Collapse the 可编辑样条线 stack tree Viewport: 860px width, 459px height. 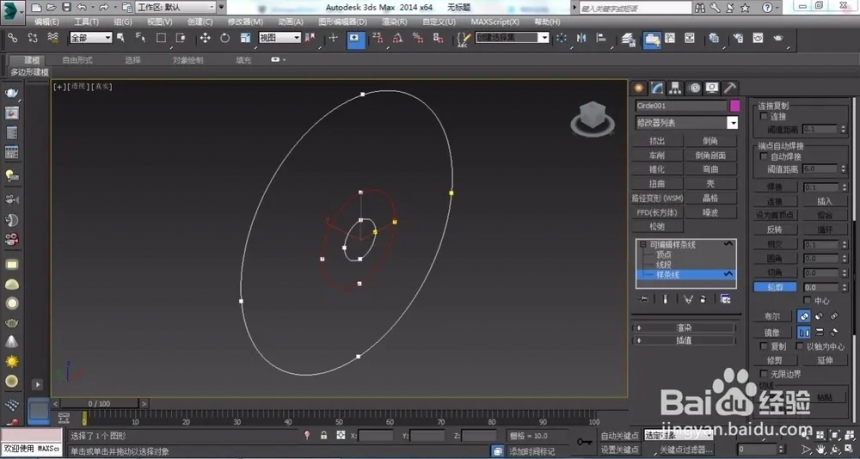(643, 245)
